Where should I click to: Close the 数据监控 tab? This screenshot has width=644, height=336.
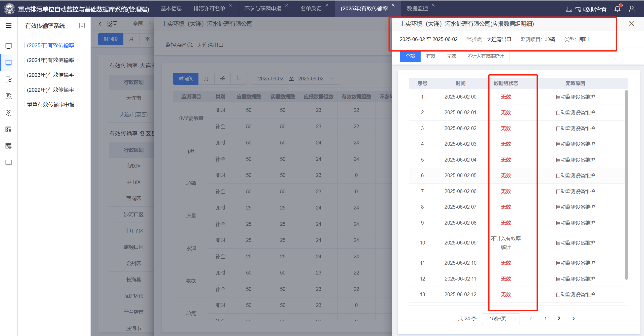pyautogui.click(x=433, y=5)
